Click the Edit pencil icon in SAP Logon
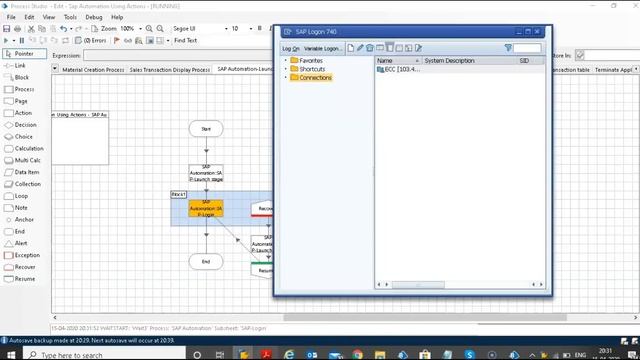This screenshot has width=640, height=360. pyautogui.click(x=360, y=48)
